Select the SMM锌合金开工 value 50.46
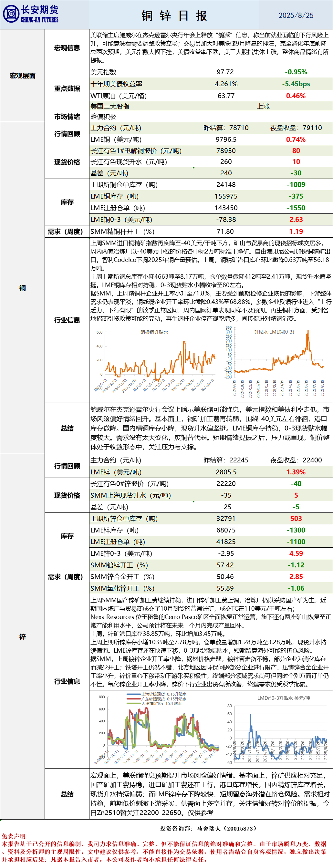Image resolution: width=333 pixels, height=868 pixels. point(225,576)
